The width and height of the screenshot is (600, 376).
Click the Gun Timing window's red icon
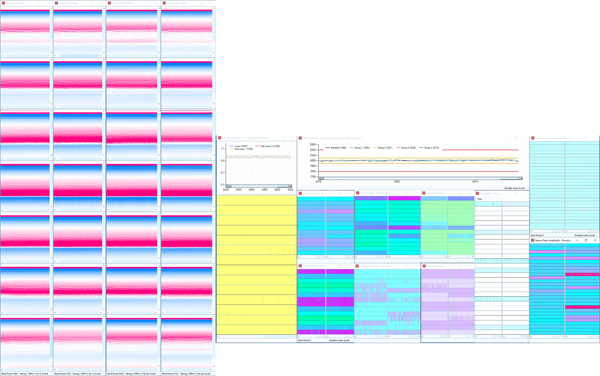pyautogui.click(x=533, y=138)
